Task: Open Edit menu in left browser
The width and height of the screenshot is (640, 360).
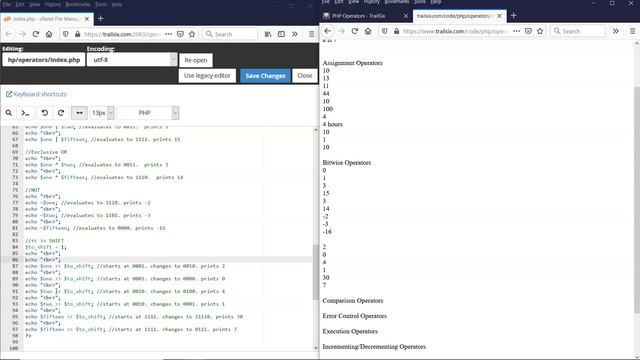Action: pyautogui.click(x=20, y=4)
